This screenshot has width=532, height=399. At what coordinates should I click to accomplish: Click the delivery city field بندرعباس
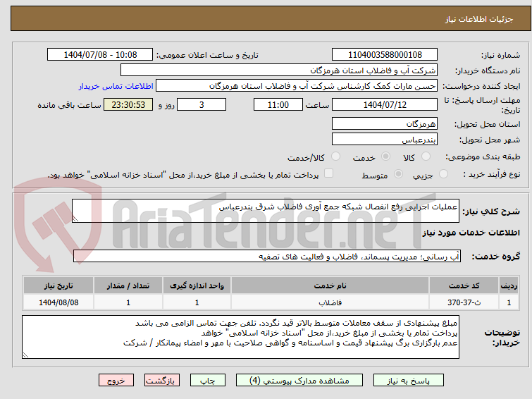pyautogui.click(x=385, y=139)
